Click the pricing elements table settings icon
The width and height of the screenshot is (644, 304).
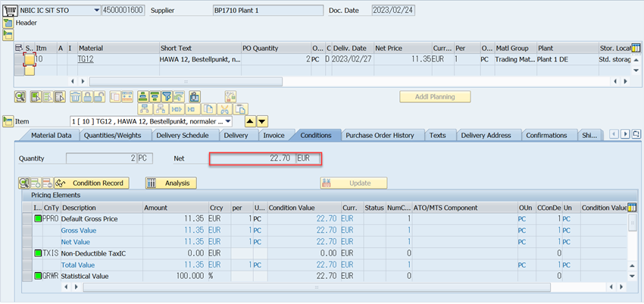click(633, 208)
